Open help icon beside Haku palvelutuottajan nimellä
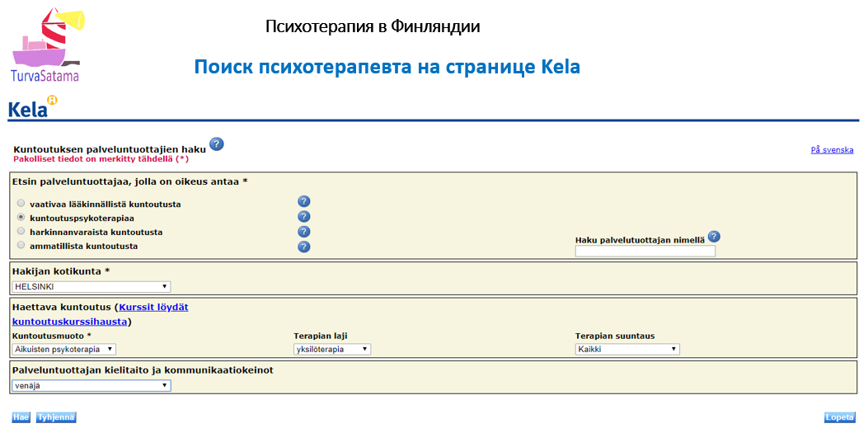This screenshot has height=433, width=868. [714, 237]
